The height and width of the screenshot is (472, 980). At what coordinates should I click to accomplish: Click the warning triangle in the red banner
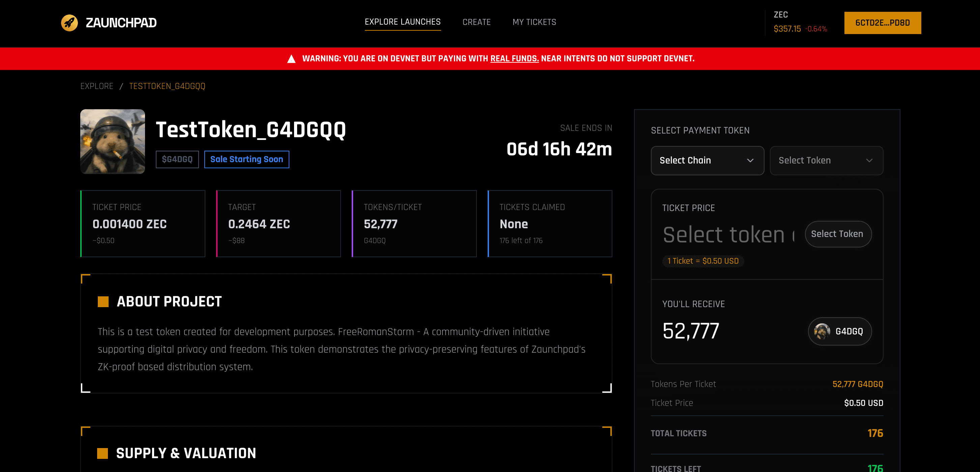coord(291,59)
